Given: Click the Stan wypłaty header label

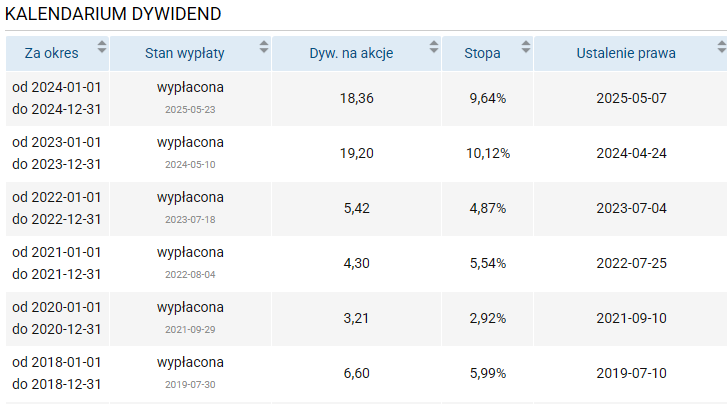Looking at the screenshot, I should [184, 53].
